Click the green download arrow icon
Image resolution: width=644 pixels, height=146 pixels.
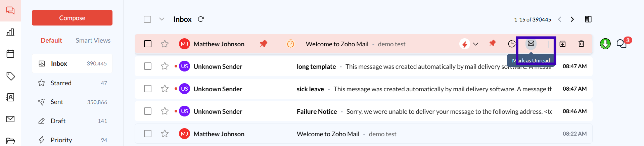click(605, 44)
